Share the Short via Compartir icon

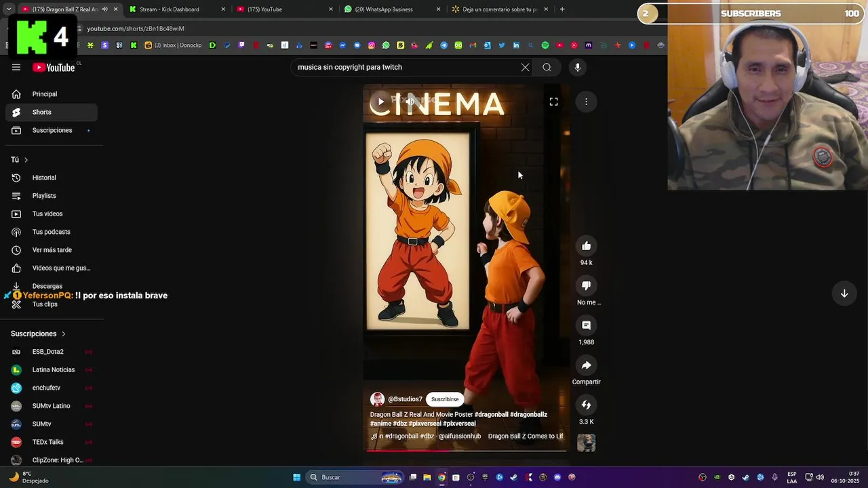coord(586,365)
